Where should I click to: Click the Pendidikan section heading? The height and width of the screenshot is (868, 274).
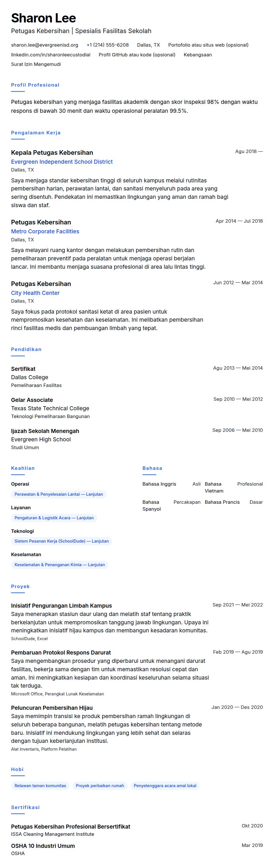pos(26,350)
